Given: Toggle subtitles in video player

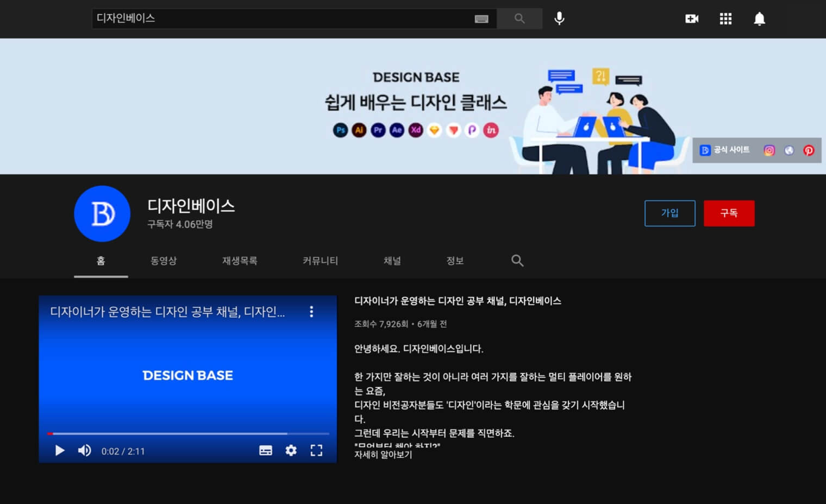Looking at the screenshot, I should [x=266, y=451].
